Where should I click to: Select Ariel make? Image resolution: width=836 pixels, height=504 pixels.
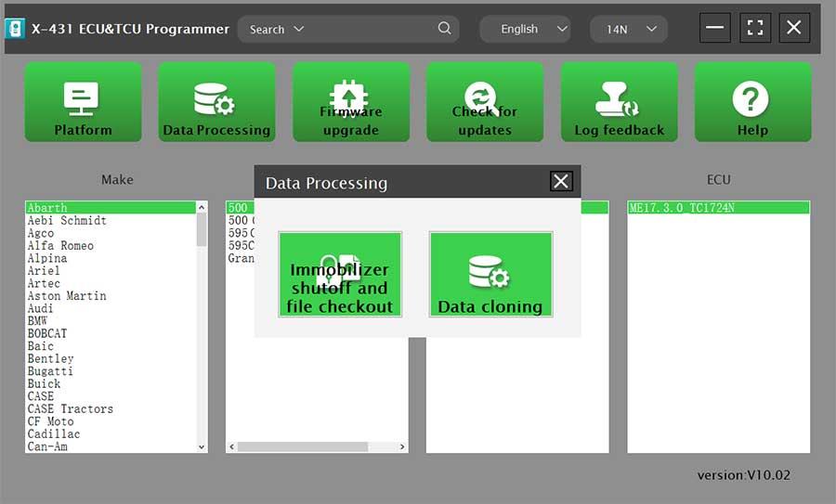[x=111, y=270]
